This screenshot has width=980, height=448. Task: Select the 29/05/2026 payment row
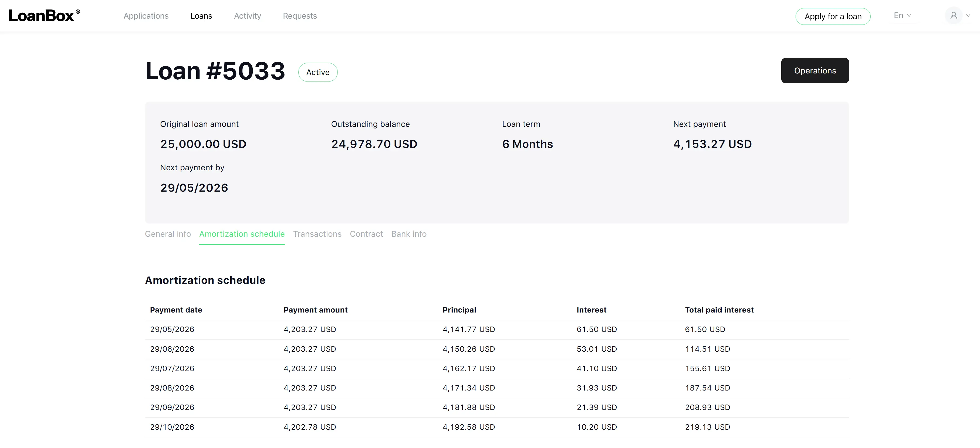[x=497, y=329]
